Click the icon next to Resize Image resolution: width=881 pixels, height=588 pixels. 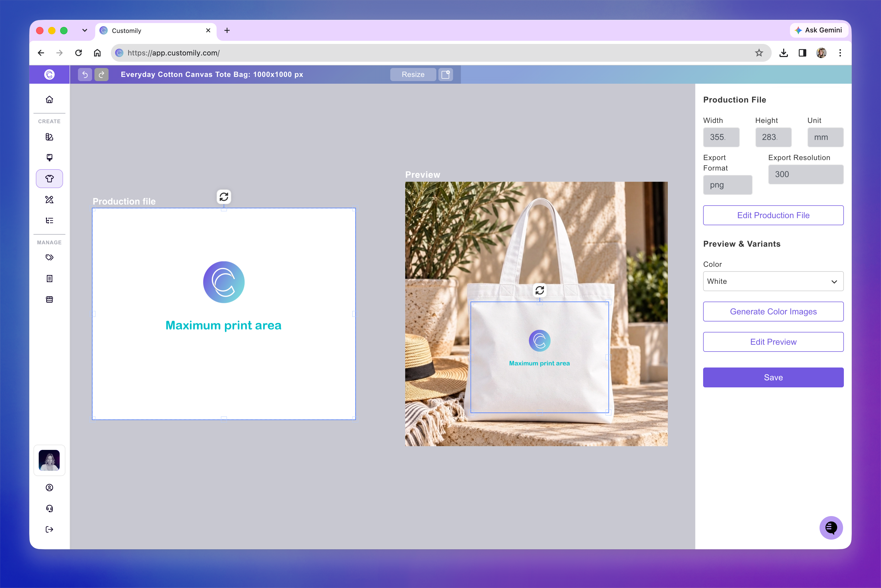(x=445, y=74)
